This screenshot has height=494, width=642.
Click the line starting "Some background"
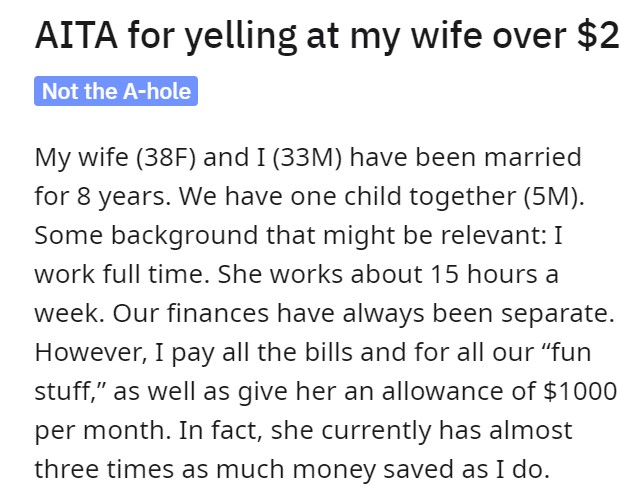pyautogui.click(x=299, y=235)
